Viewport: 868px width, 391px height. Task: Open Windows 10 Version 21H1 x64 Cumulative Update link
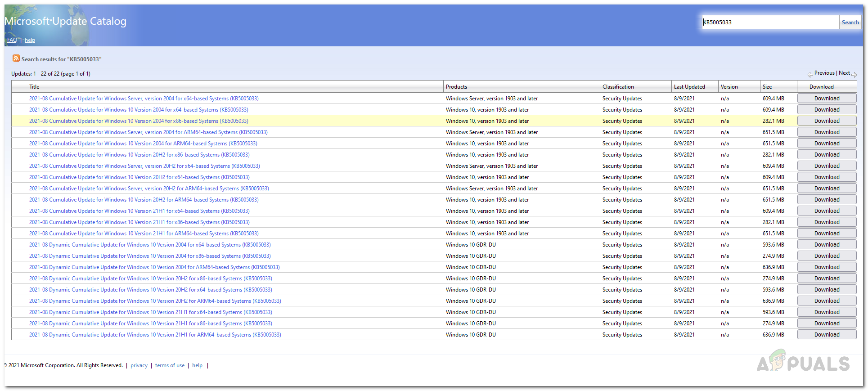pos(139,211)
